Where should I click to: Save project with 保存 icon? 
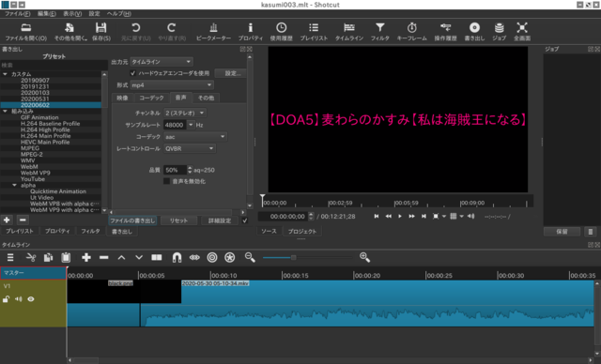(101, 31)
